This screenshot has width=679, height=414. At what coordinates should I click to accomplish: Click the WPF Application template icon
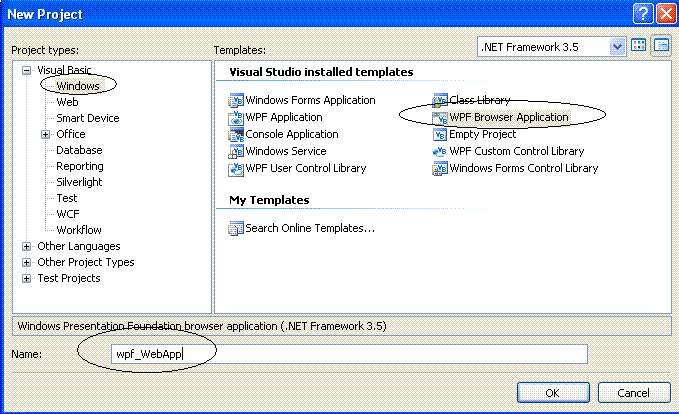pyautogui.click(x=236, y=117)
